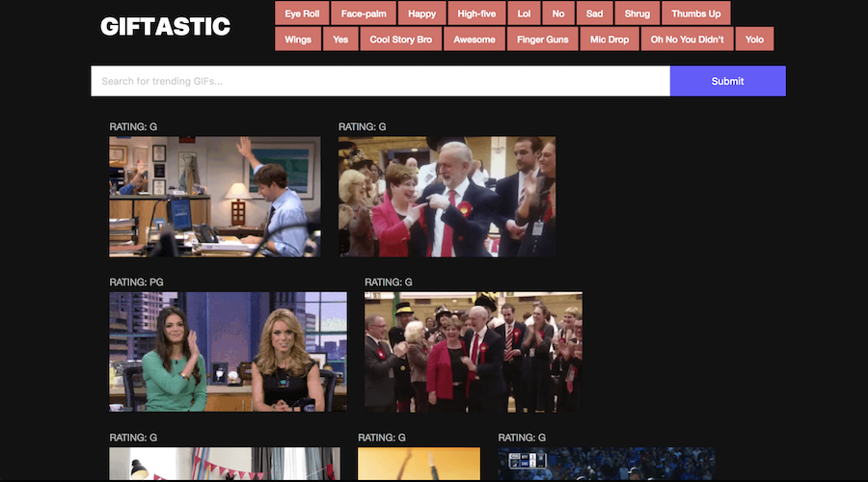Choose the Happy tag button
Viewport: 868px width, 482px height.
point(421,13)
